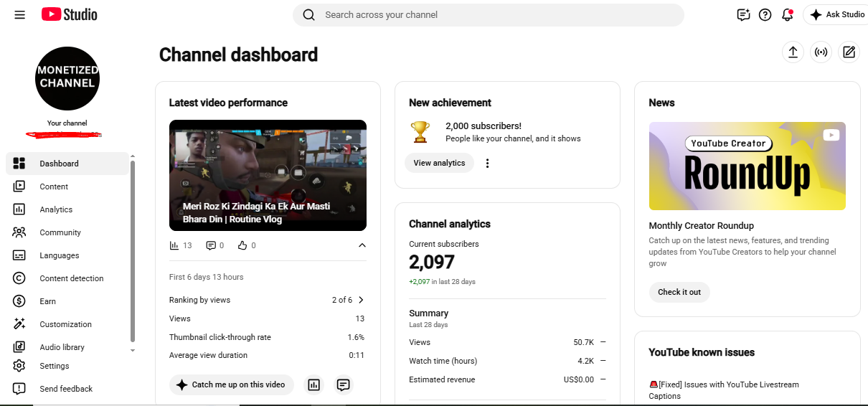Click the Audio library icon in sidebar
The height and width of the screenshot is (406, 868).
(x=19, y=347)
